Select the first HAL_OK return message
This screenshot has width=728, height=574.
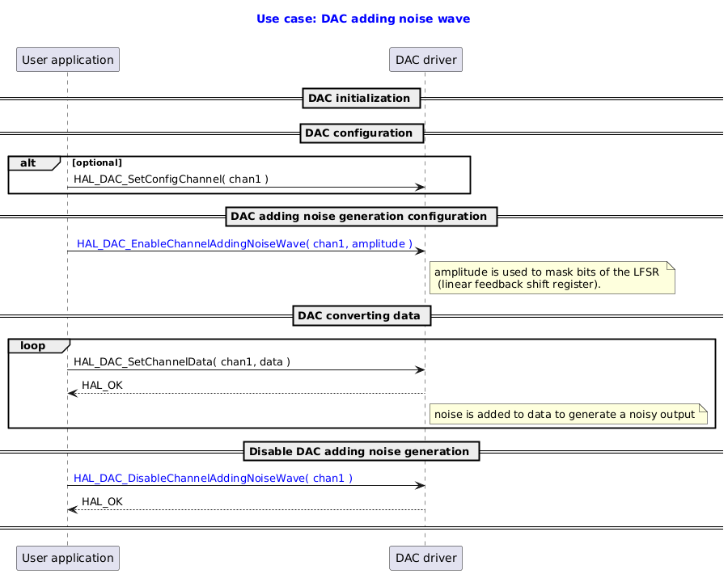[x=98, y=385]
